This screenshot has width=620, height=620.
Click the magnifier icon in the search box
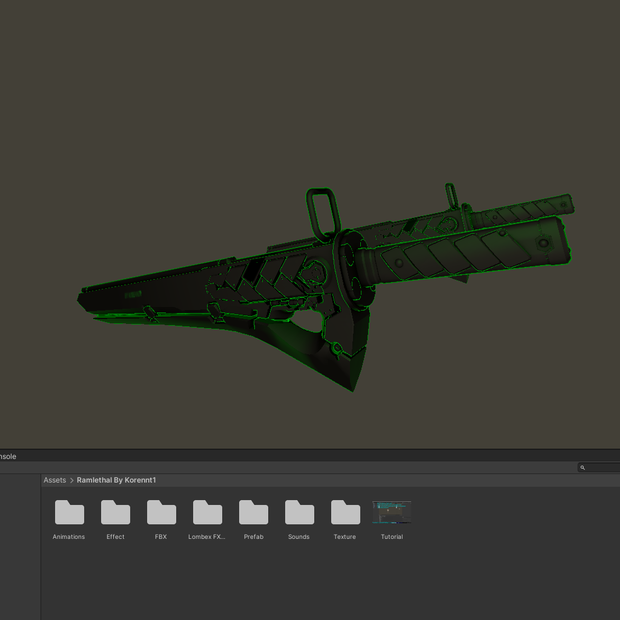coord(582,467)
